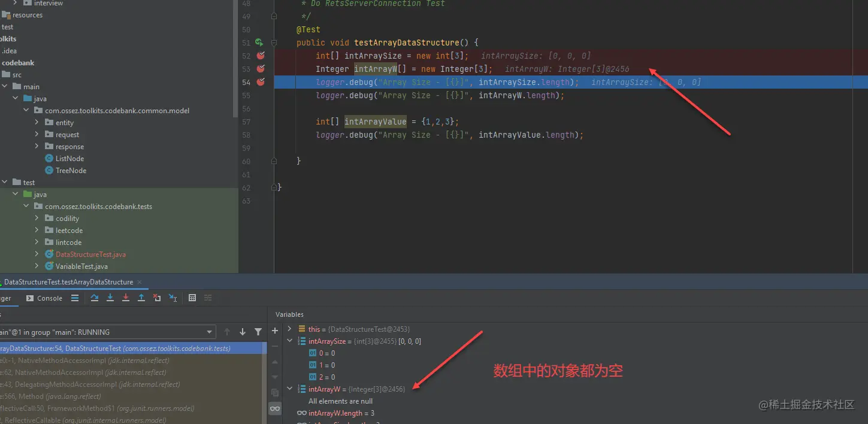868x424 pixels.
Task: Click the DataStructureTest.java file icon
Action: click(x=49, y=255)
